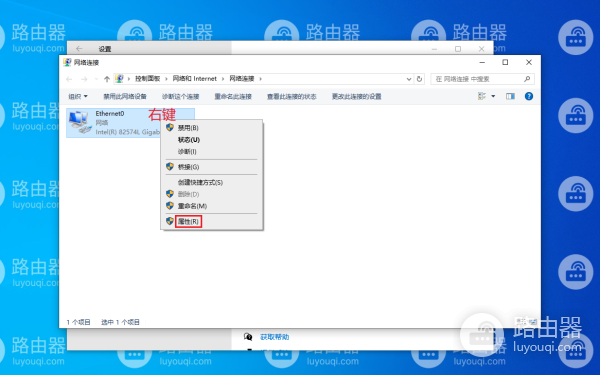Click the address bar location icon
600x375 pixels.
click(119, 79)
